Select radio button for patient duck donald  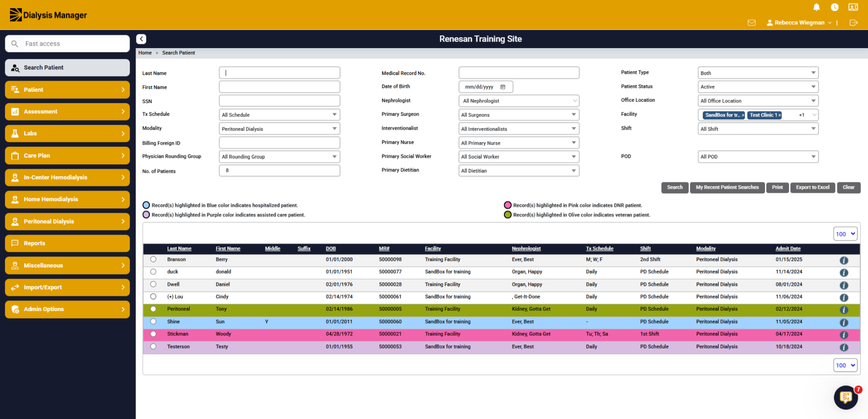(153, 272)
